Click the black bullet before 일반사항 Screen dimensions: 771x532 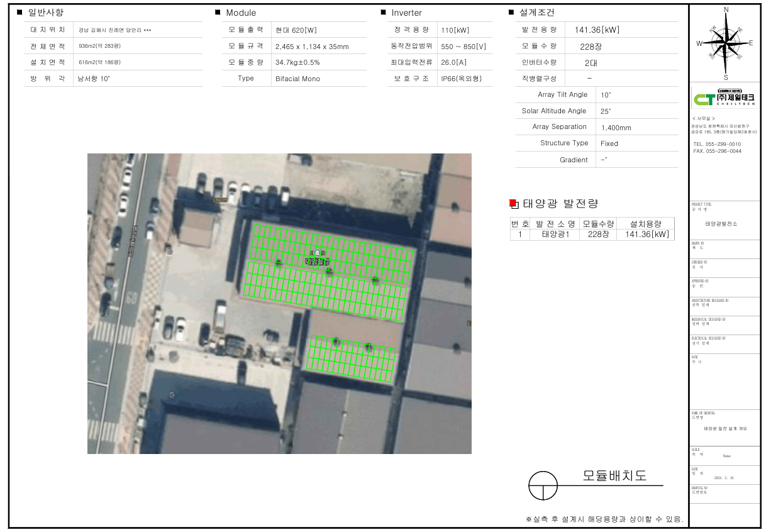pos(19,13)
